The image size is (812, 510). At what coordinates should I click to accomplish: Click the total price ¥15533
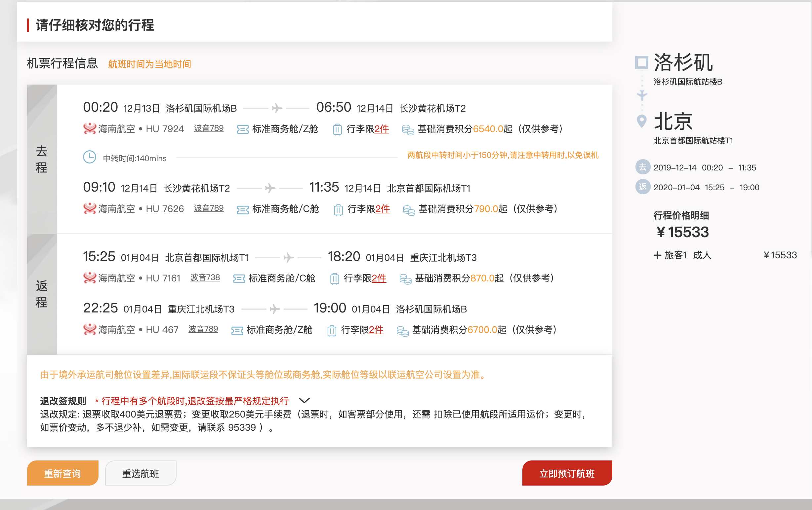(x=682, y=232)
